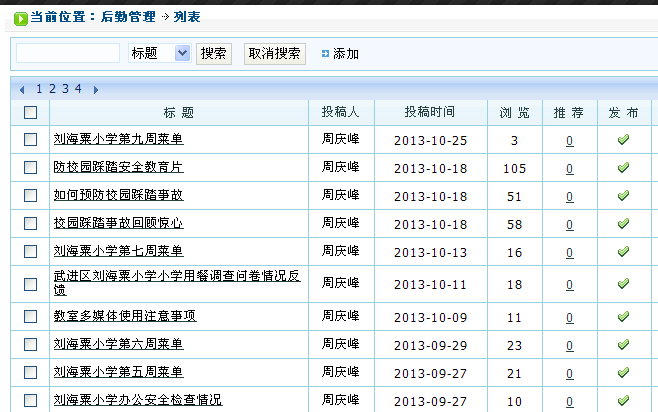Click view count 105 in the table
Image resolution: width=658 pixels, height=412 pixels.
(x=514, y=169)
